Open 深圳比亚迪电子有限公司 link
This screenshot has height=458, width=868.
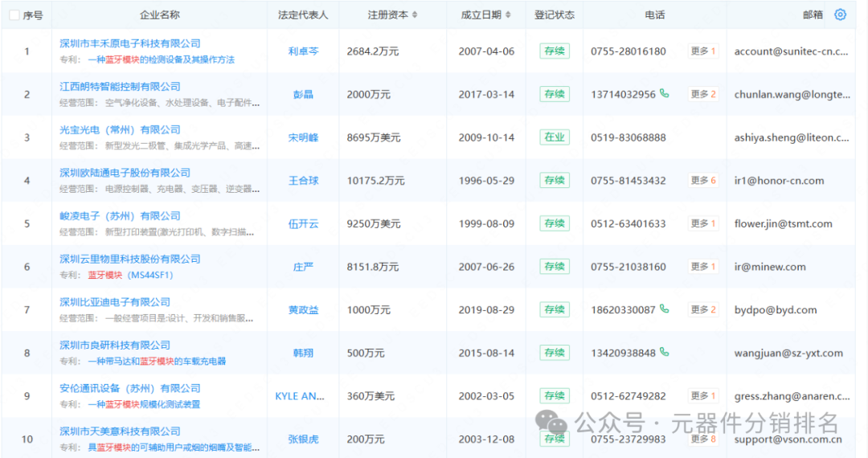[115, 302]
